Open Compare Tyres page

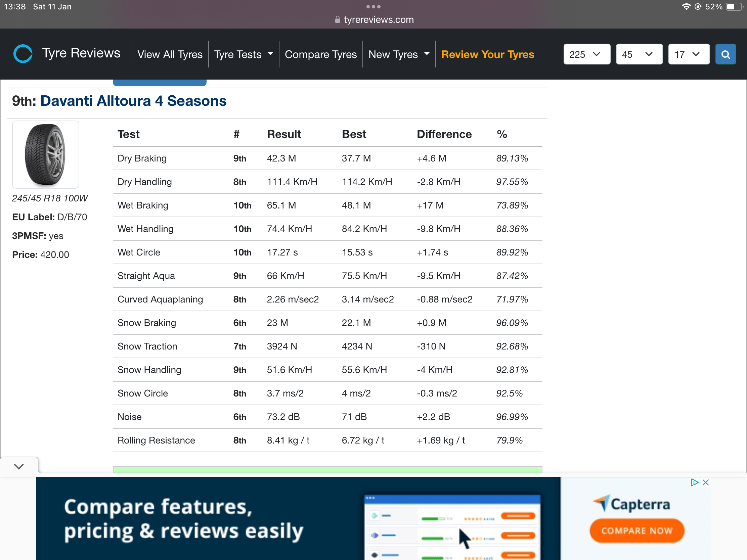click(320, 54)
